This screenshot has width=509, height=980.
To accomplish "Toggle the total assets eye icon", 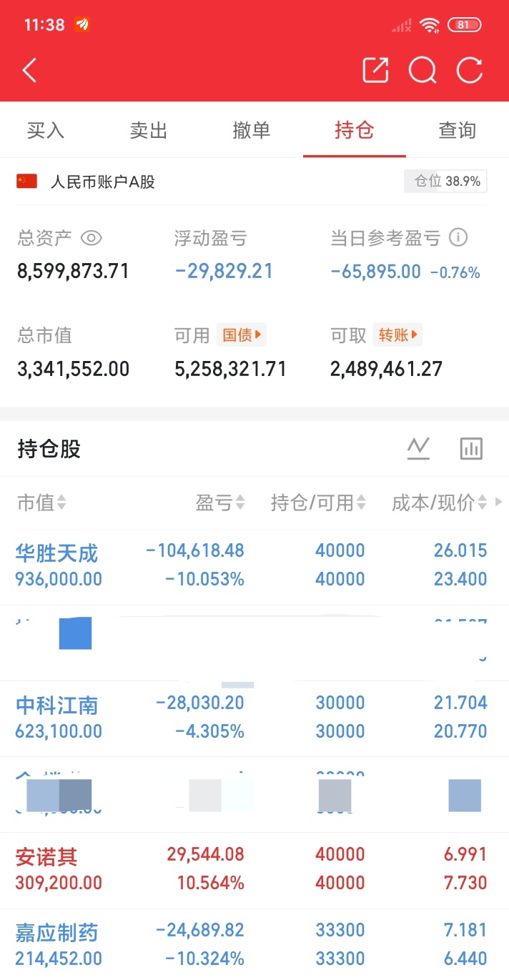I will [x=91, y=238].
